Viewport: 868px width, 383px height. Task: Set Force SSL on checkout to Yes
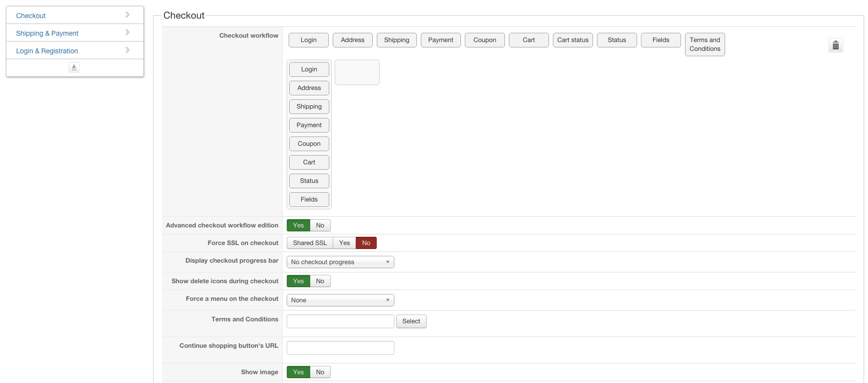(344, 243)
